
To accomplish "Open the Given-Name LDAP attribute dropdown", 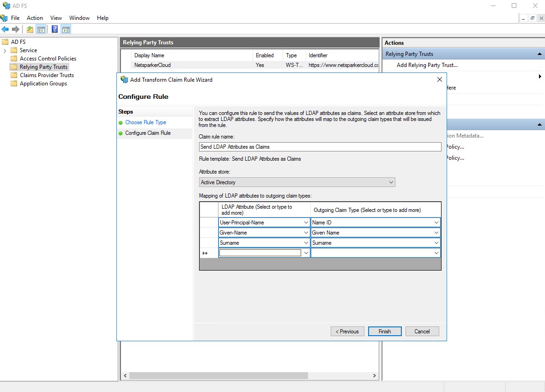I will coord(306,233).
